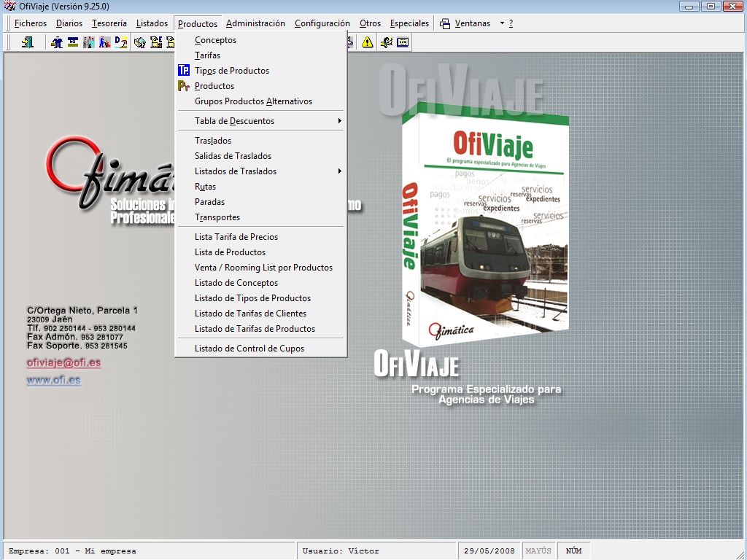Viewport: 747px width, 560px height.
Task: Select the Pr icon beside Productos
Action: (182, 85)
